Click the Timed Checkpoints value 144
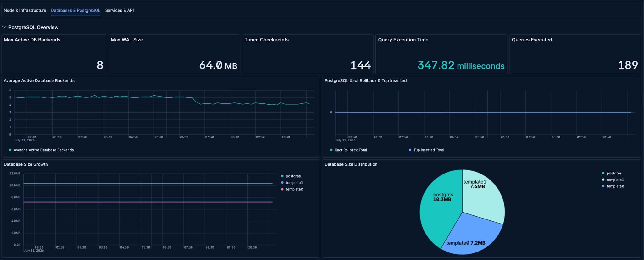The width and height of the screenshot is (644, 260). click(x=361, y=65)
